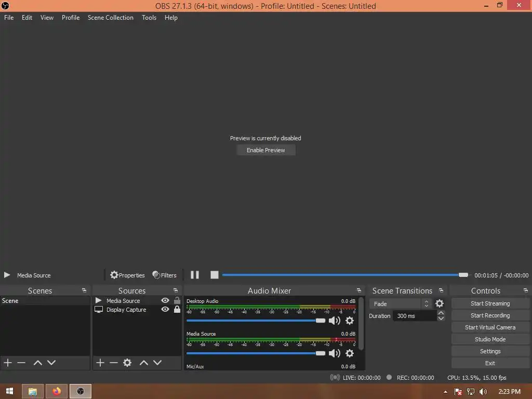Click the Audio Mixer vertical scrollbar
Screen dimensions: 532x399
[x=361, y=323]
